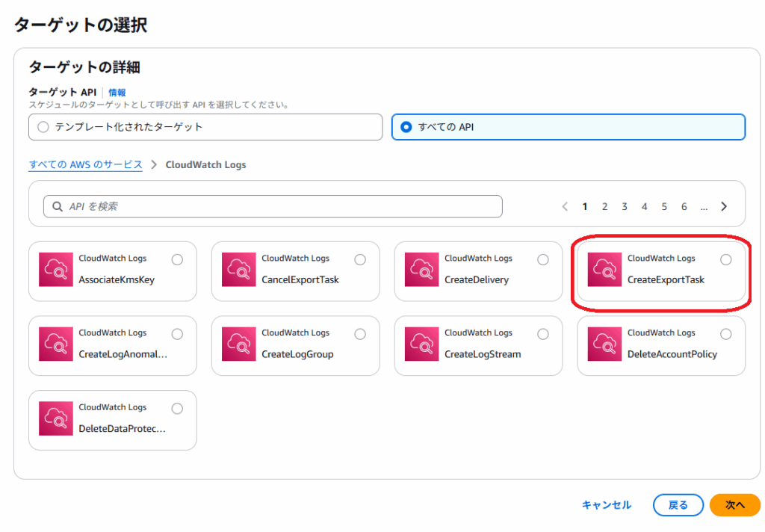Click the AssociateKmsKey CloudWatch Logs icon
This screenshot has width=765, height=532.
pyautogui.click(x=56, y=270)
